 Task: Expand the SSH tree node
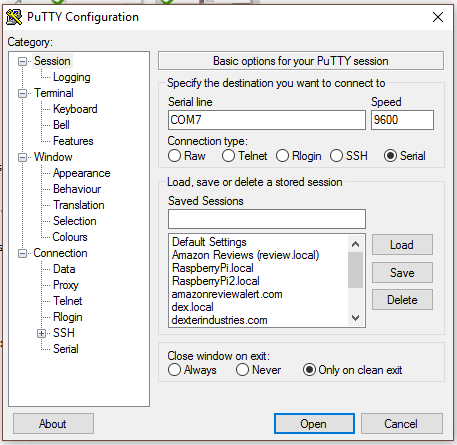[41, 333]
